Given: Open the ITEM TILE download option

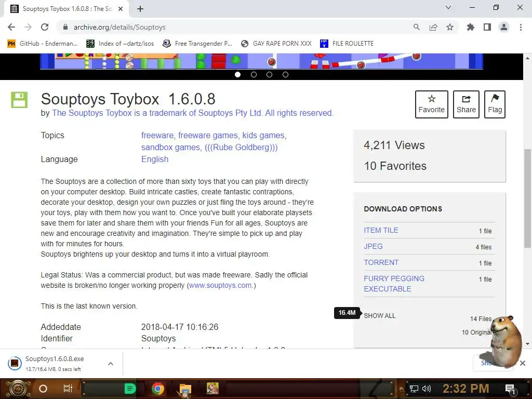Looking at the screenshot, I should point(381,230).
